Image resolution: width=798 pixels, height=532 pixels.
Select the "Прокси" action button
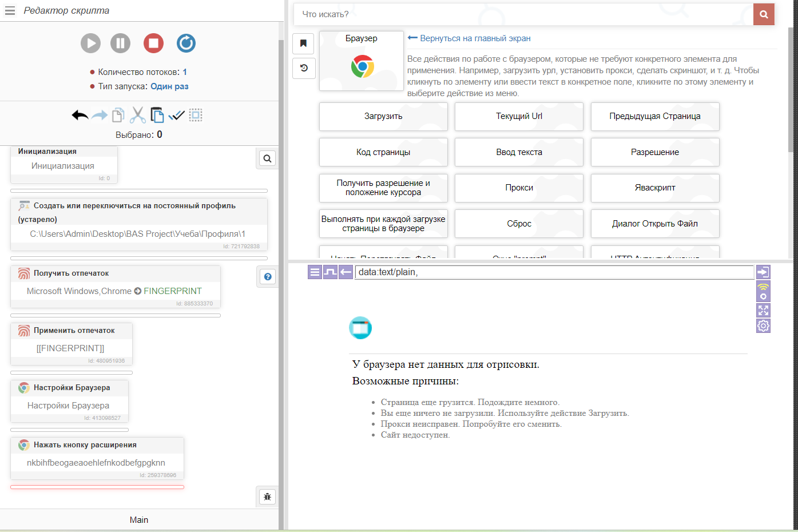click(519, 188)
